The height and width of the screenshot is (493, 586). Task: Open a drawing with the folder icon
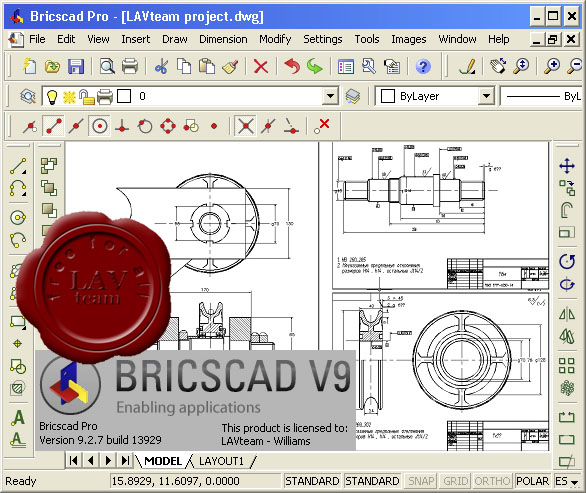click(52, 67)
